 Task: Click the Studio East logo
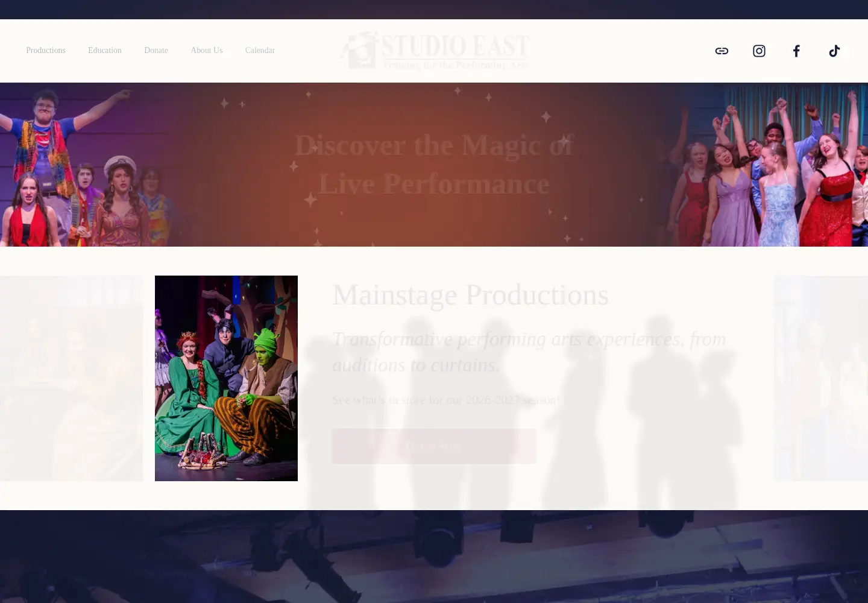pyautogui.click(x=434, y=51)
